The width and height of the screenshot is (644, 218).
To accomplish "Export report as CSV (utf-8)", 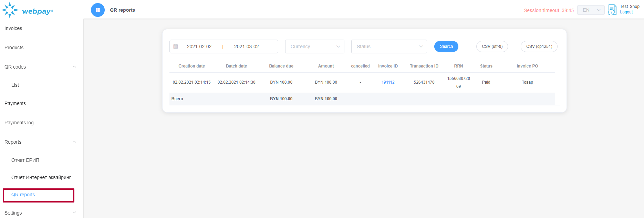I will 492,46.
